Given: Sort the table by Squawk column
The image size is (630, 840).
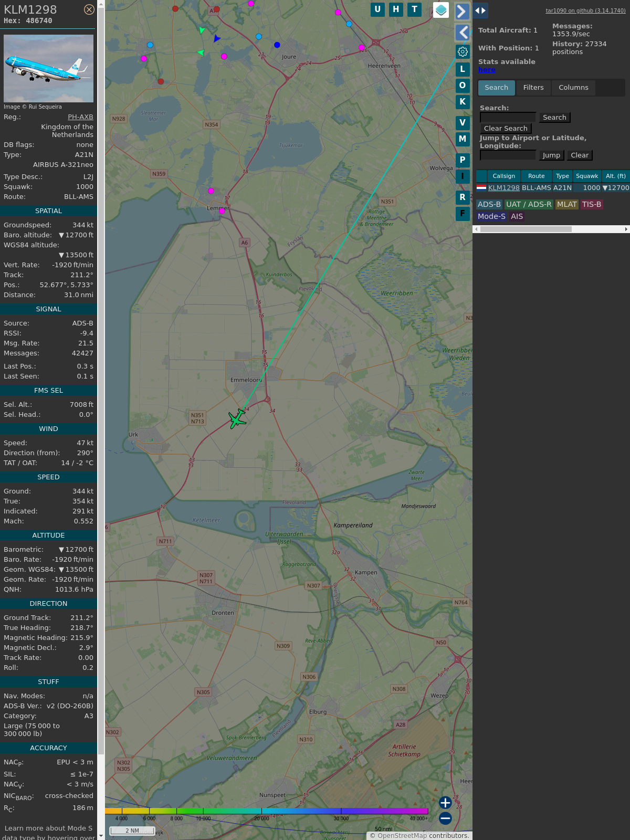Looking at the screenshot, I should [587, 176].
